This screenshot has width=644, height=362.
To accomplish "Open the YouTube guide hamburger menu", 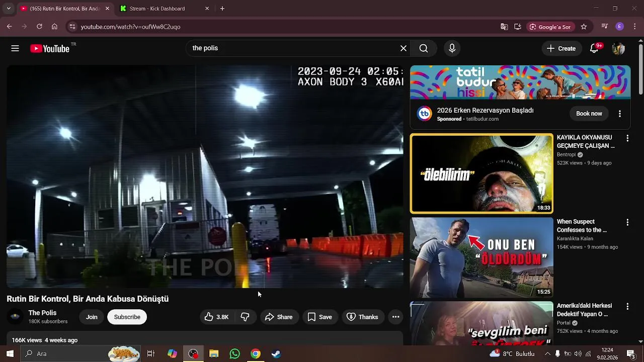I will (x=15, y=48).
